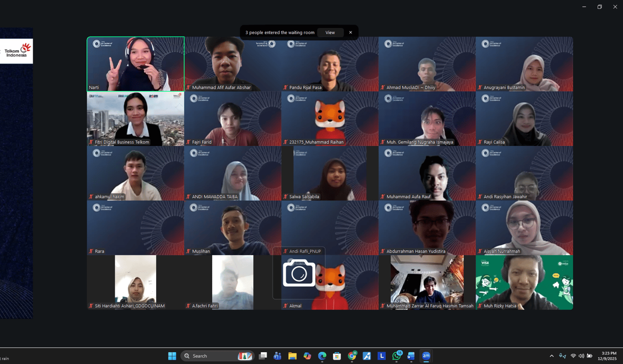Viewport: 623px width, 364px height.
Task: Select ahkamul hakim's video tile
Action: tap(135, 173)
